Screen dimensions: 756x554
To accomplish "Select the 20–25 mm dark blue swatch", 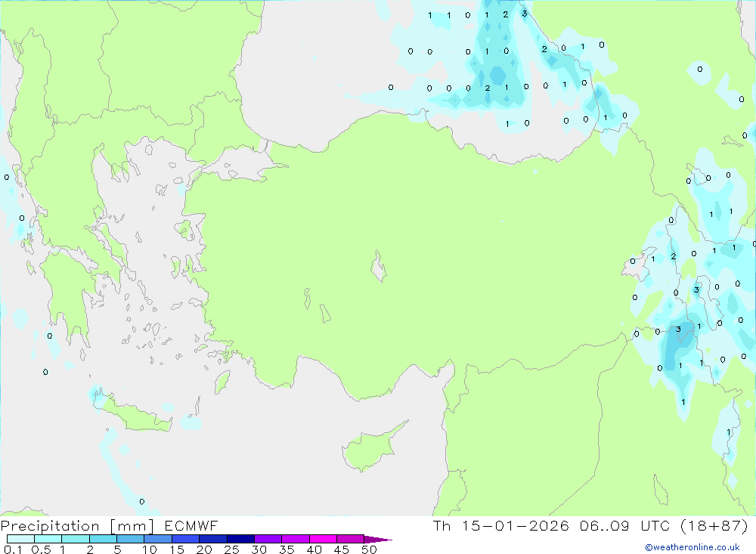I will (213, 539).
